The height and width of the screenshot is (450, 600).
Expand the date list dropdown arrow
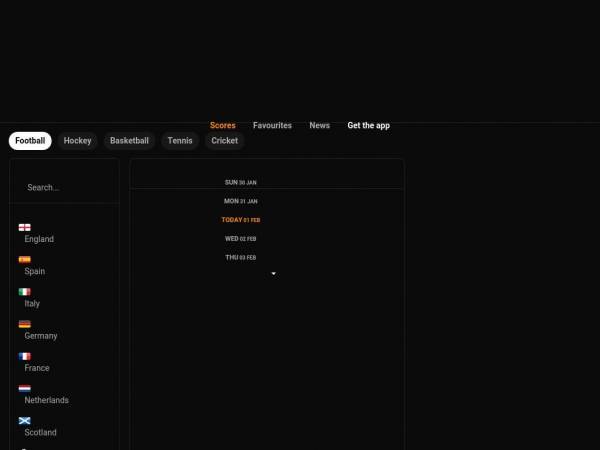(273, 274)
